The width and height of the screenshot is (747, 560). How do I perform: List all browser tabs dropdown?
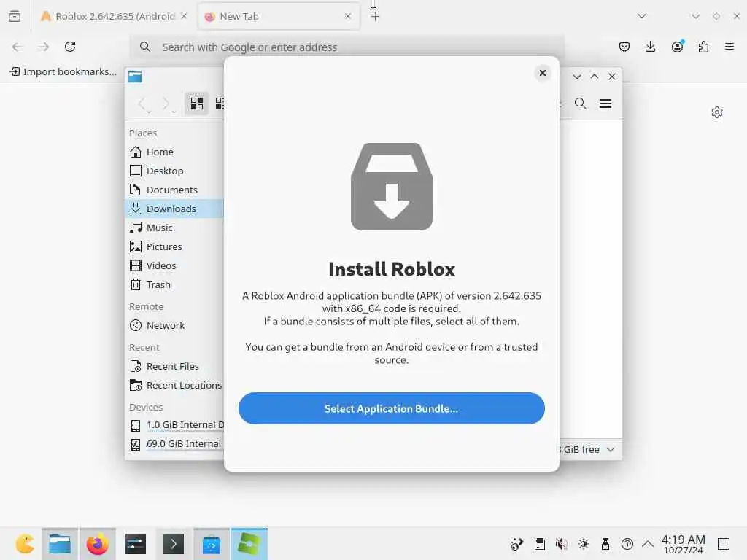tap(642, 16)
